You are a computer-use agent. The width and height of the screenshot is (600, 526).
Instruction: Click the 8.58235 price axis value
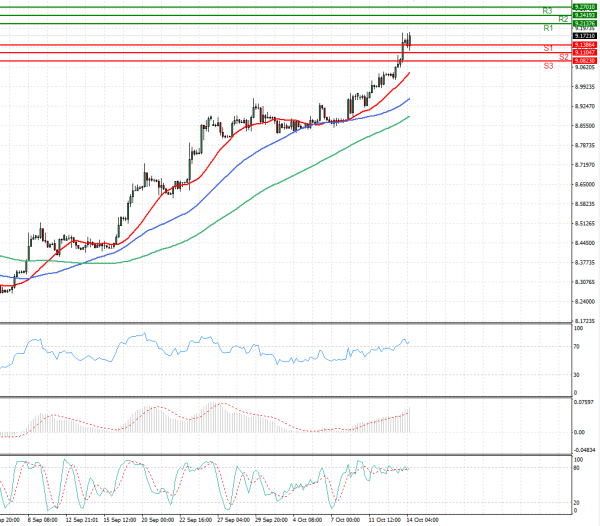(x=585, y=204)
